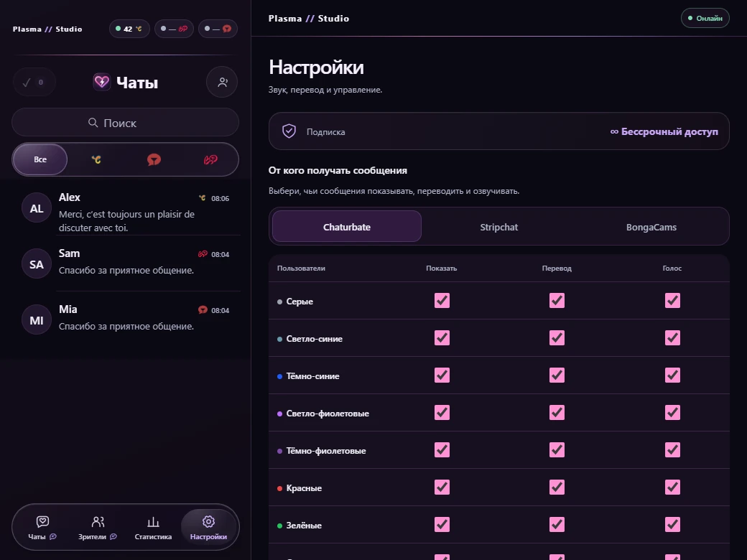This screenshot has height=560, width=747.
Task: Click the SA avatar of Sam
Action: point(37,264)
